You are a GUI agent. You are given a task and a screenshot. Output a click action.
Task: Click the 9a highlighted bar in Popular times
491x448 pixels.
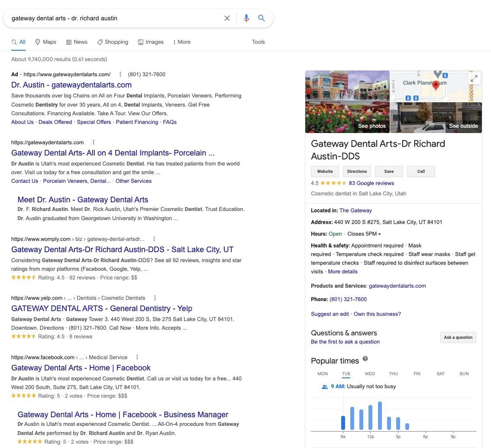point(343,422)
